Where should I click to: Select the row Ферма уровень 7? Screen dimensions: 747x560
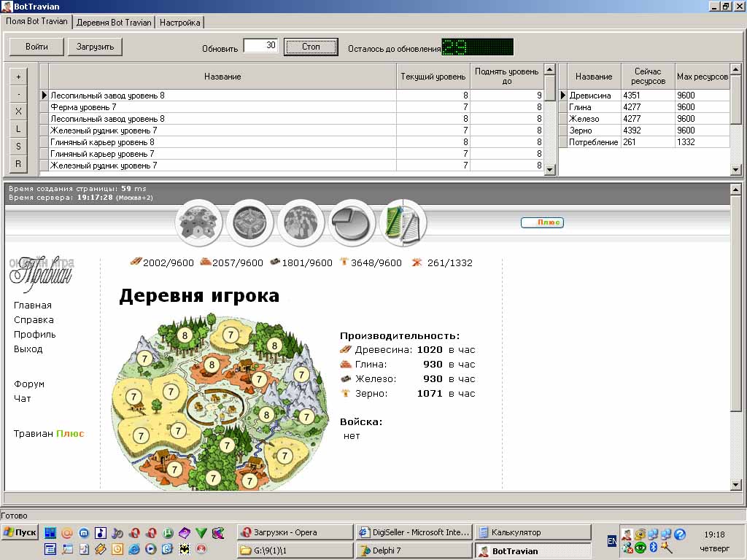pos(292,107)
